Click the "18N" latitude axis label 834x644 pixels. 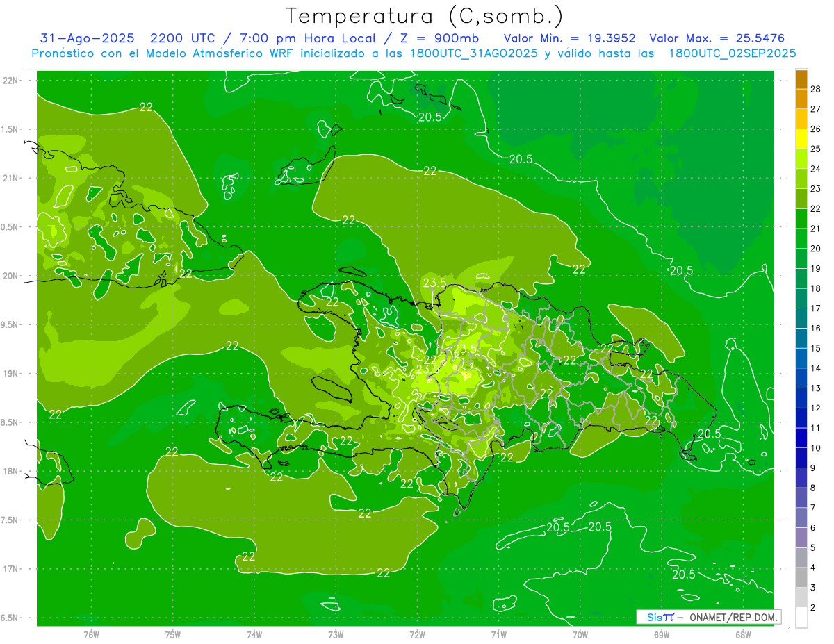pyautogui.click(x=10, y=471)
